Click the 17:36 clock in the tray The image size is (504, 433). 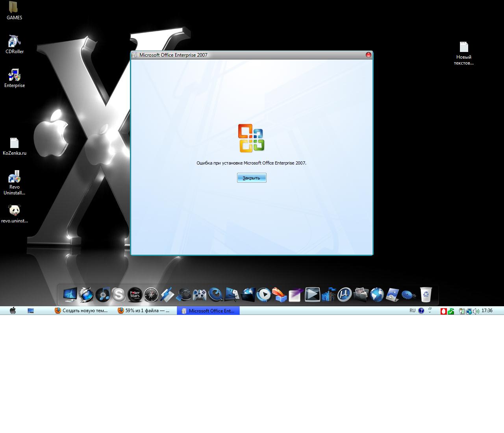(x=487, y=311)
